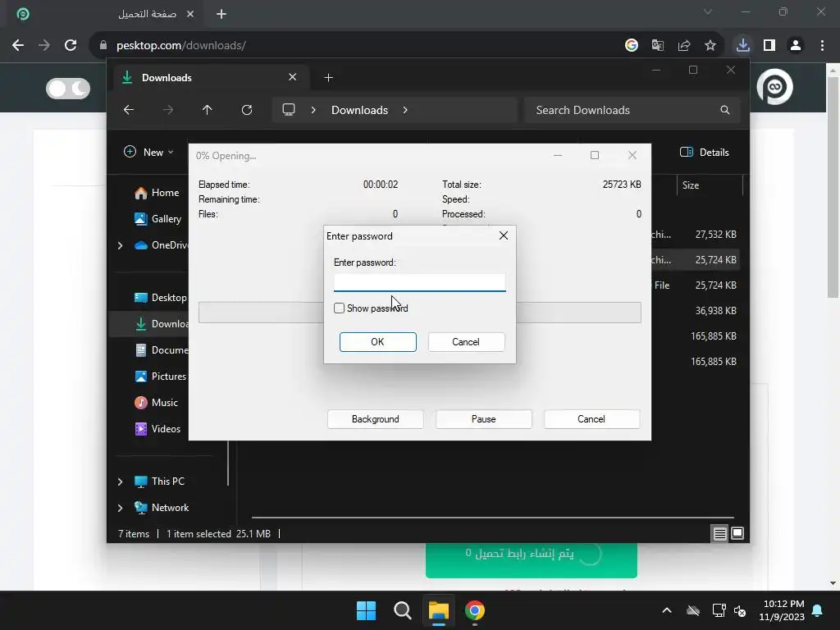Screen dimensions: 840x630
Task: Click the PC icon in Explorer address bar
Action: pos(289,110)
